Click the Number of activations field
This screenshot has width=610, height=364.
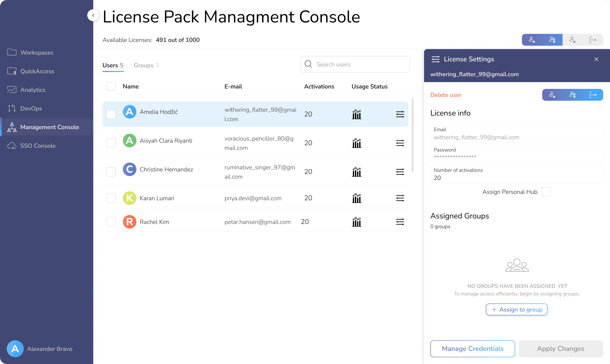coord(516,175)
